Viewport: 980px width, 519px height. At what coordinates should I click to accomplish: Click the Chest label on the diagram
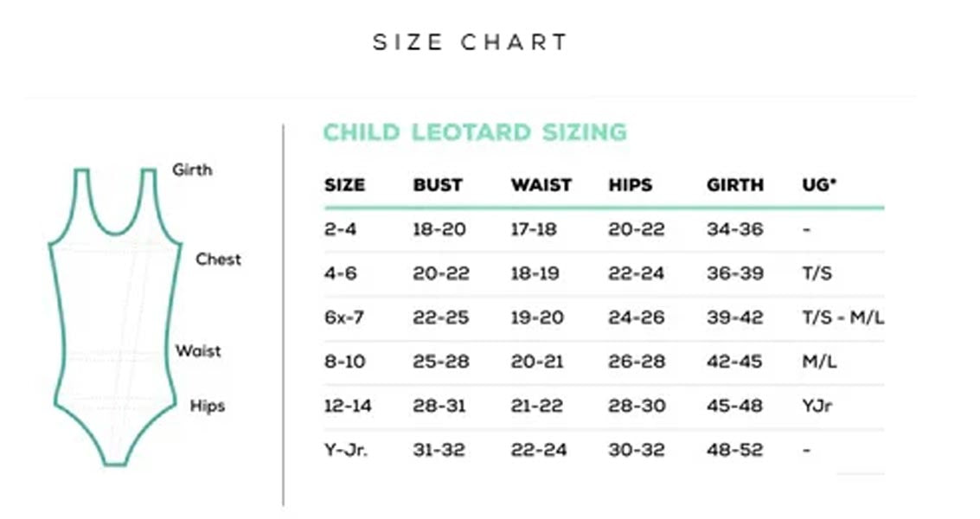218,259
